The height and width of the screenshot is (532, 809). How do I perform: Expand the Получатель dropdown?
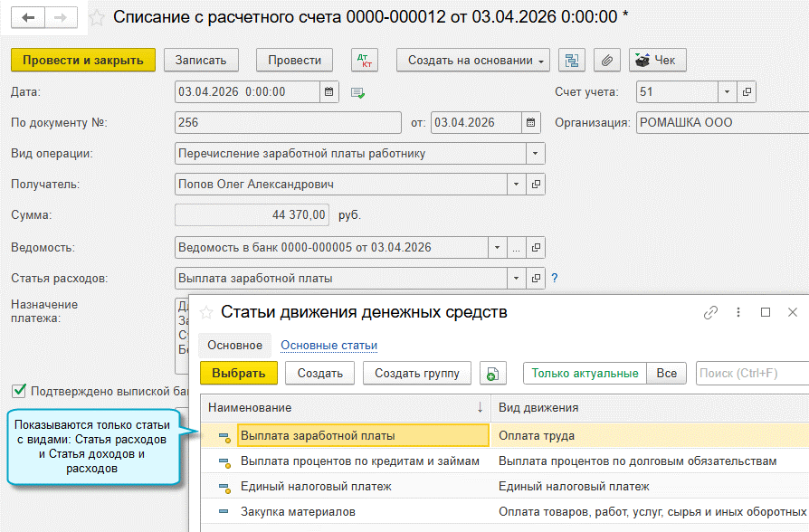click(x=517, y=185)
